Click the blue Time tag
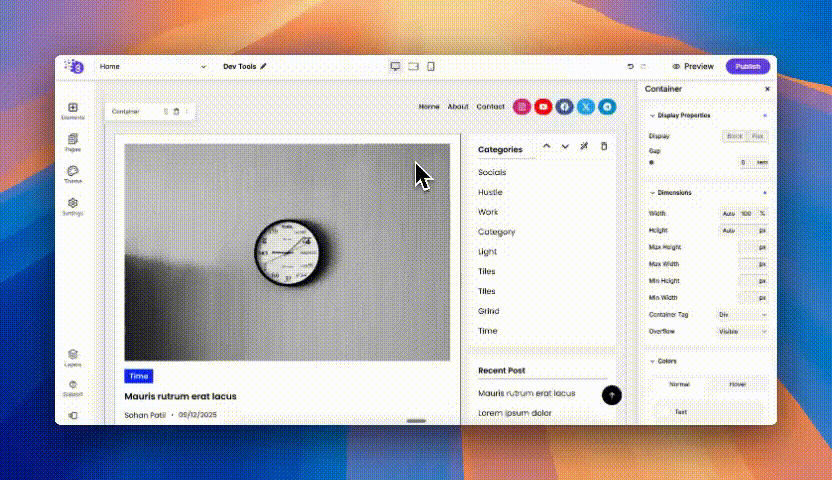This screenshot has width=832, height=480. [138, 376]
